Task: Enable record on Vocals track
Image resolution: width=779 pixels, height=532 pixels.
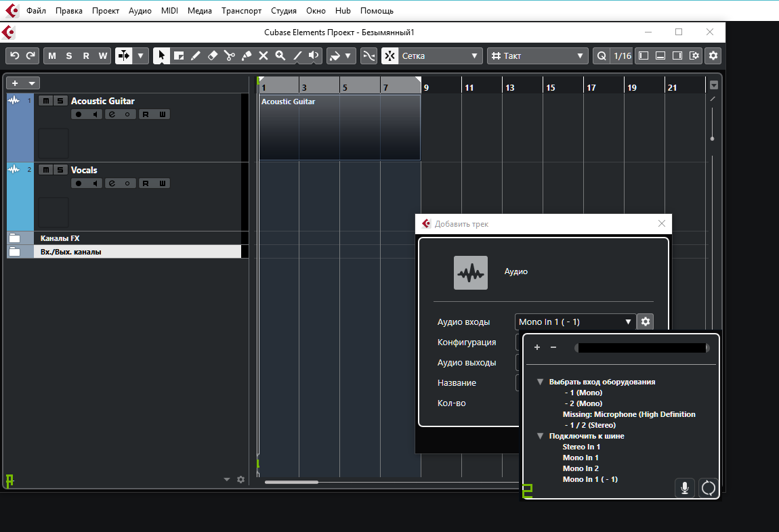Action: (79, 183)
